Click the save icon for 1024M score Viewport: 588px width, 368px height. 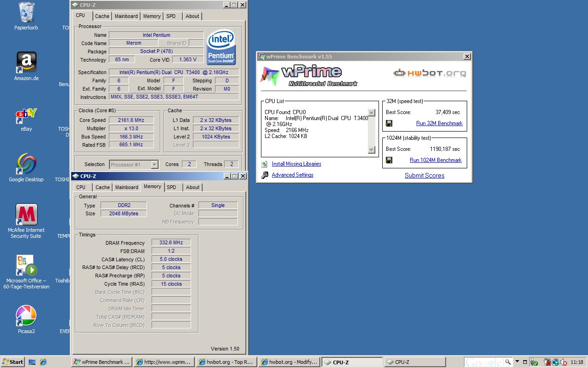(389, 160)
